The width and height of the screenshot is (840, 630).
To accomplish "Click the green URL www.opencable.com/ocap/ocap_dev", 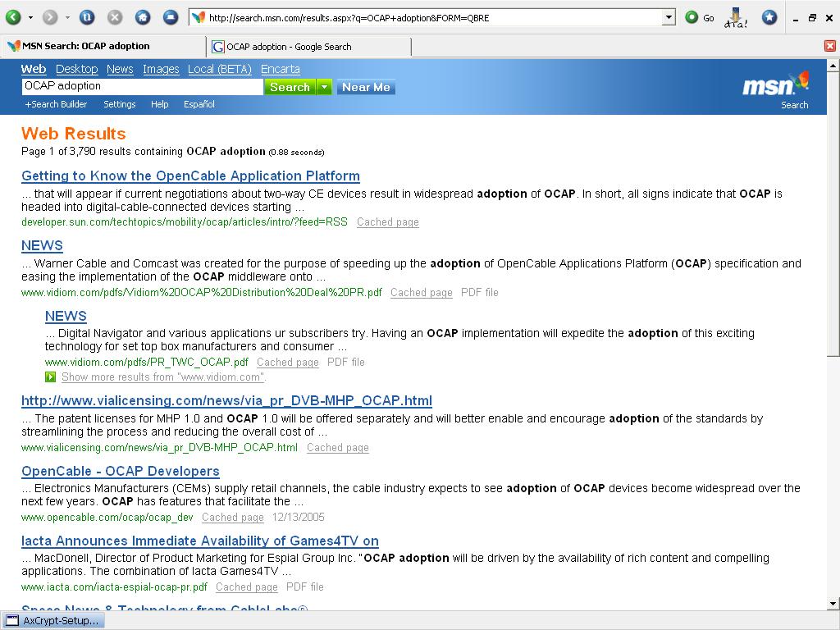I will click(107, 518).
